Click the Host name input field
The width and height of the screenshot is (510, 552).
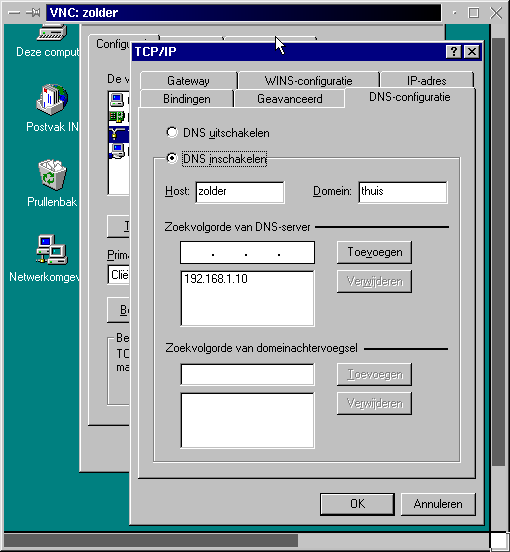click(240, 192)
